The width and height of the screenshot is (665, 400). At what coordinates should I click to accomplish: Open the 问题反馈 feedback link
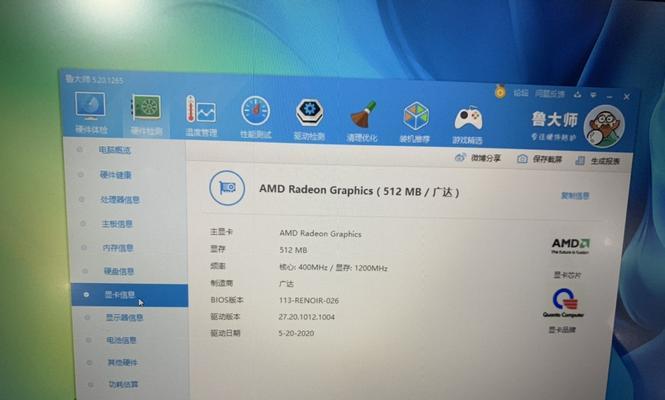point(550,94)
